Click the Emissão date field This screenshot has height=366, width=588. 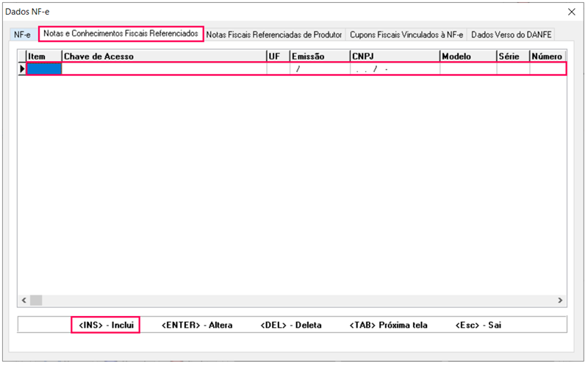click(x=319, y=69)
